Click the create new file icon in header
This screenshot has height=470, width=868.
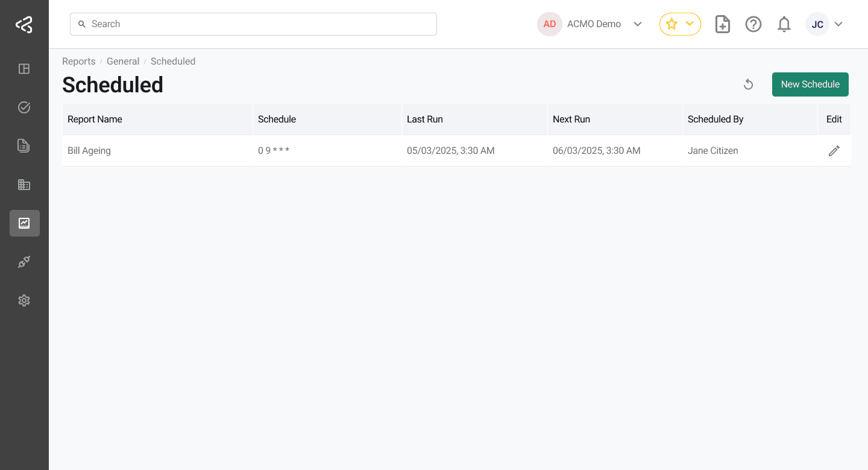(x=722, y=24)
